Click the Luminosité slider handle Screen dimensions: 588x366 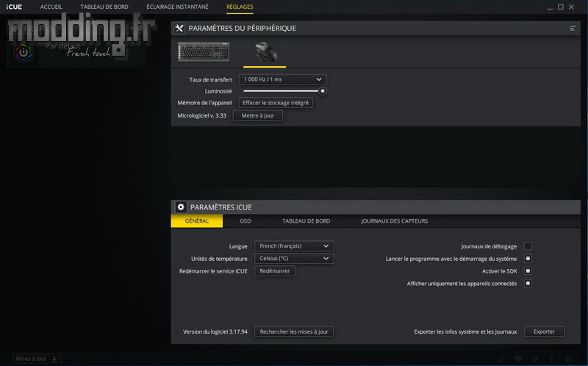pos(323,91)
